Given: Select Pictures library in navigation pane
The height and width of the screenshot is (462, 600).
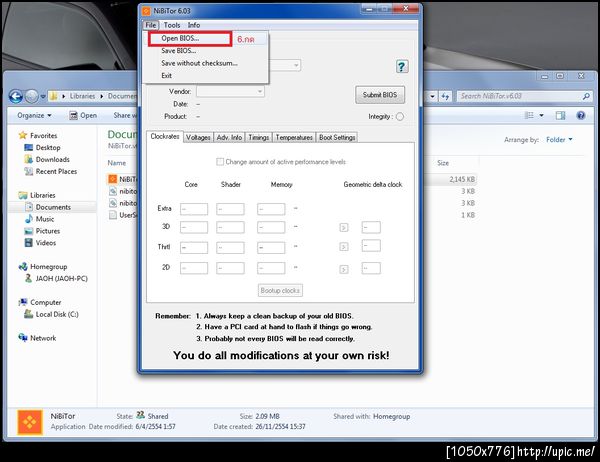Looking at the screenshot, I should pyautogui.click(x=47, y=231).
